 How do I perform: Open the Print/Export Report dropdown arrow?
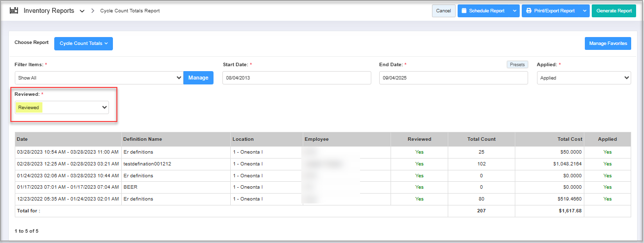584,11
